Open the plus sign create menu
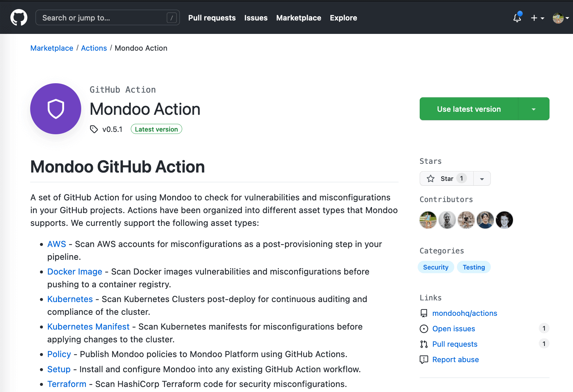Viewport: 573px width, 392px height. (x=534, y=18)
